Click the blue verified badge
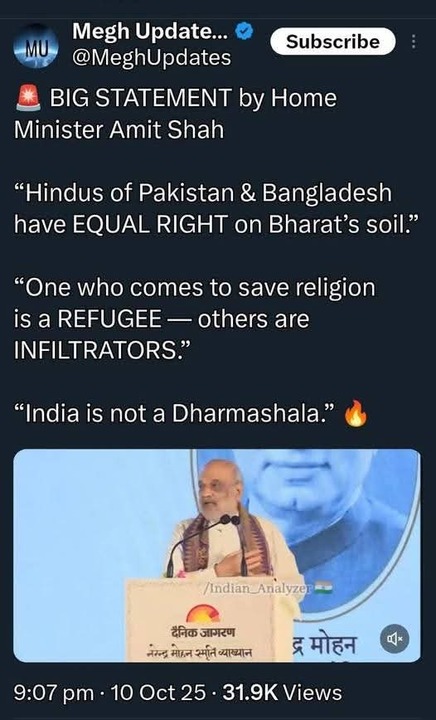Viewport: 436px width, 720px height. 244,32
